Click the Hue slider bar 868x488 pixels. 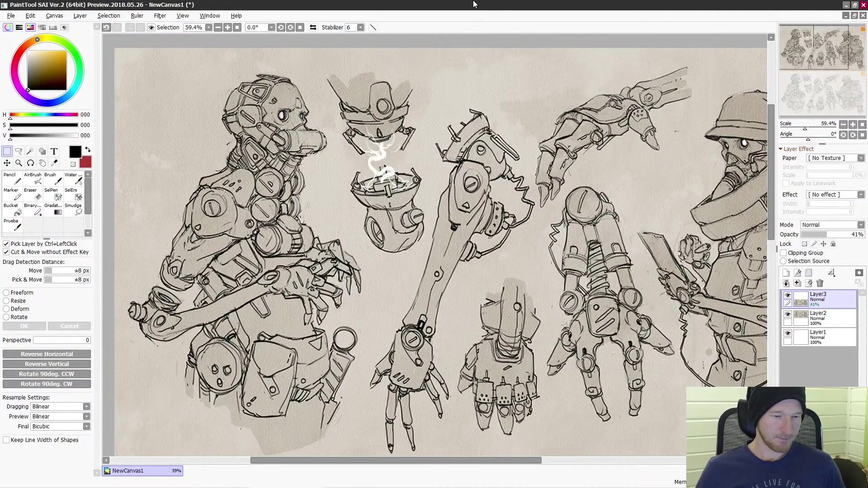pyautogui.click(x=43, y=115)
